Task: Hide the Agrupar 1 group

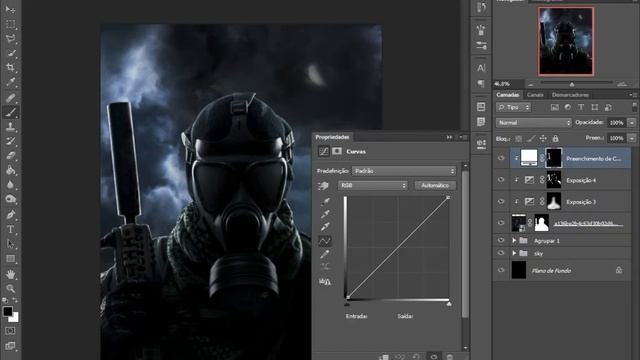Action: click(501, 240)
